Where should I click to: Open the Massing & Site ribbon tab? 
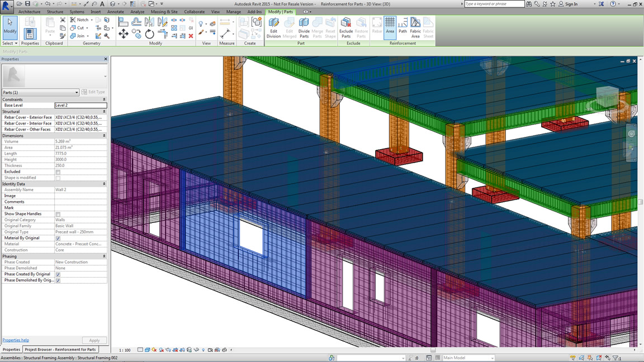click(164, 12)
